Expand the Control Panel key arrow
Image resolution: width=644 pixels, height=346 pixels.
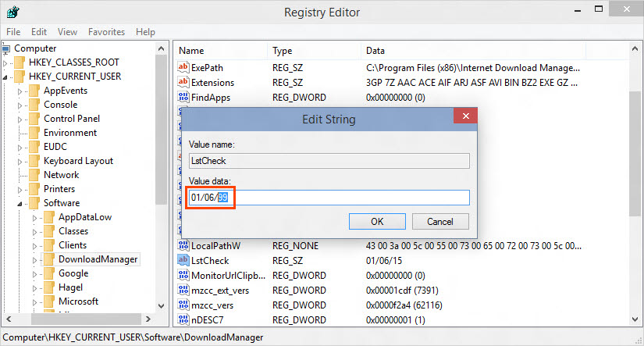(22, 119)
